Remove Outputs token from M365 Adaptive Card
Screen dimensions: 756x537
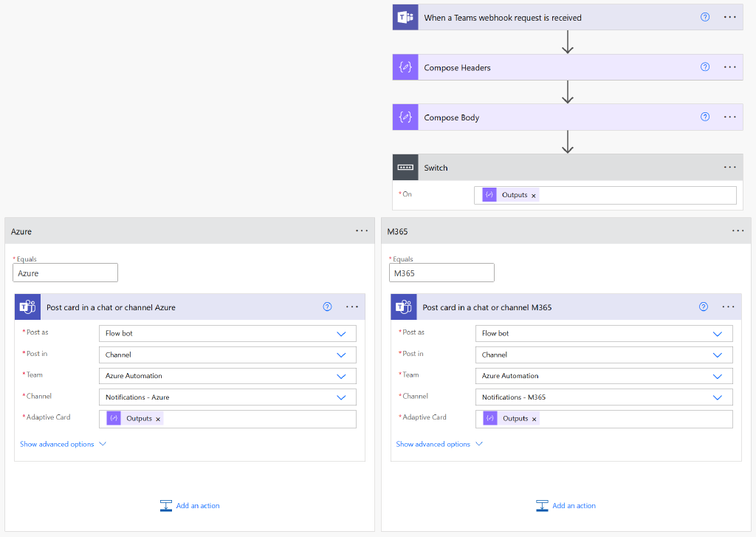(534, 419)
